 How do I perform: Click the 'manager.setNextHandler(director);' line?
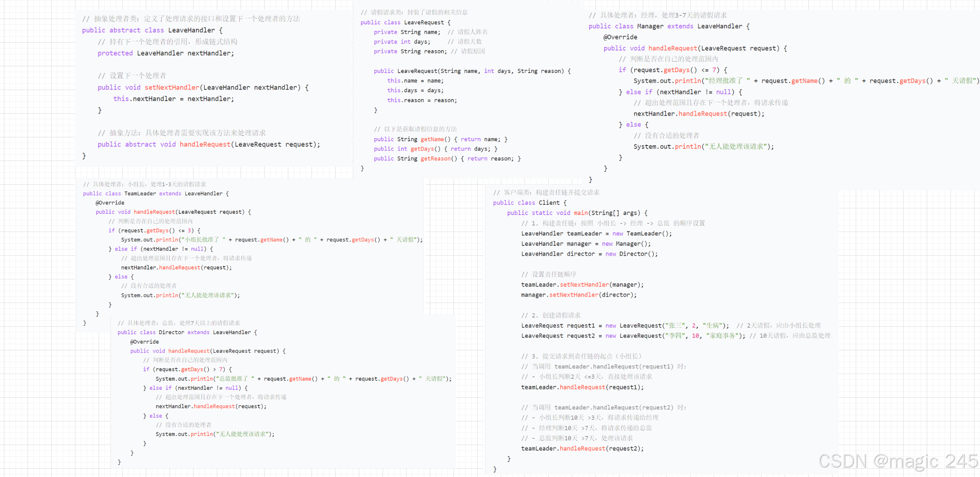click(x=579, y=295)
